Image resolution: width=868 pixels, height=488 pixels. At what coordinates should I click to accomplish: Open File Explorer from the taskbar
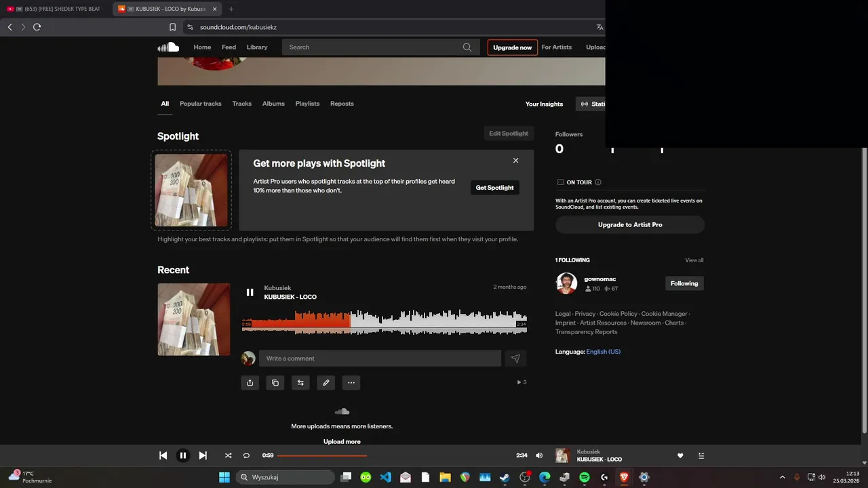coord(445,477)
